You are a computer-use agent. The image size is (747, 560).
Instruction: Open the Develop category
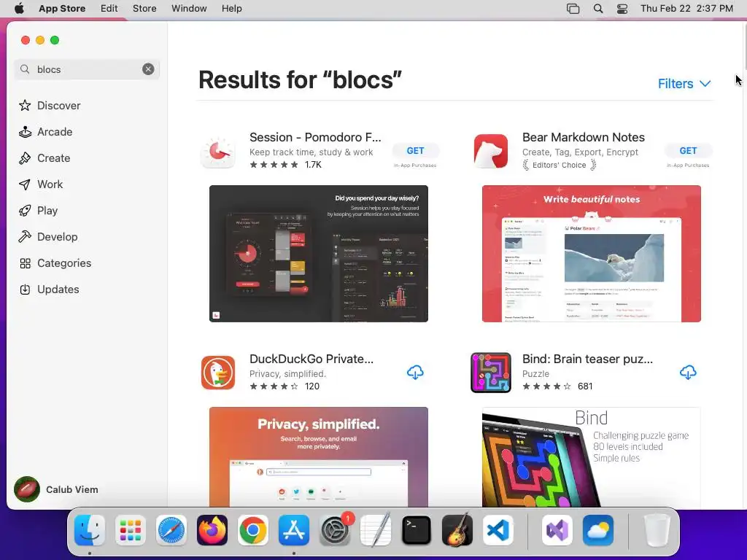click(48, 237)
